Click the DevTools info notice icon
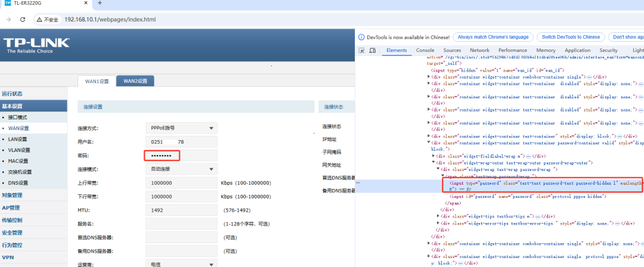644x267 pixels. (x=361, y=37)
